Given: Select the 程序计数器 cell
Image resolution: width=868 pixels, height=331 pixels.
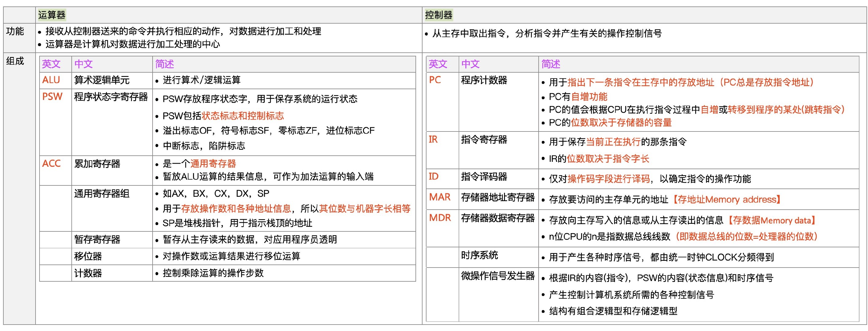Looking at the screenshot, I should point(484,82).
